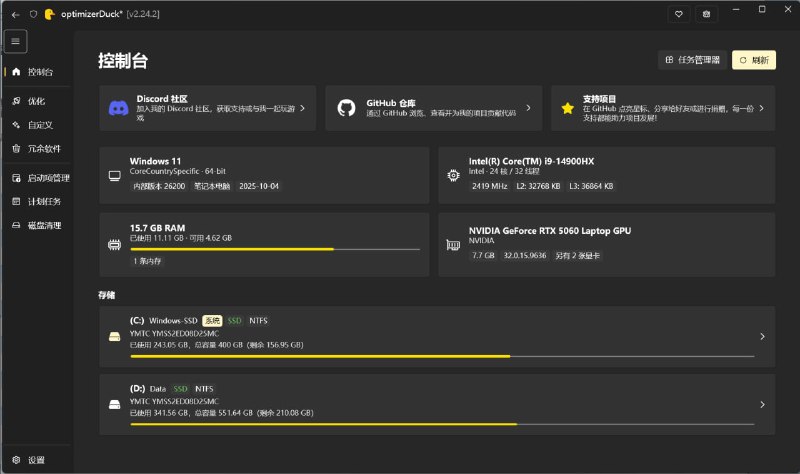Click the '2419 MHz' tag

489,186
